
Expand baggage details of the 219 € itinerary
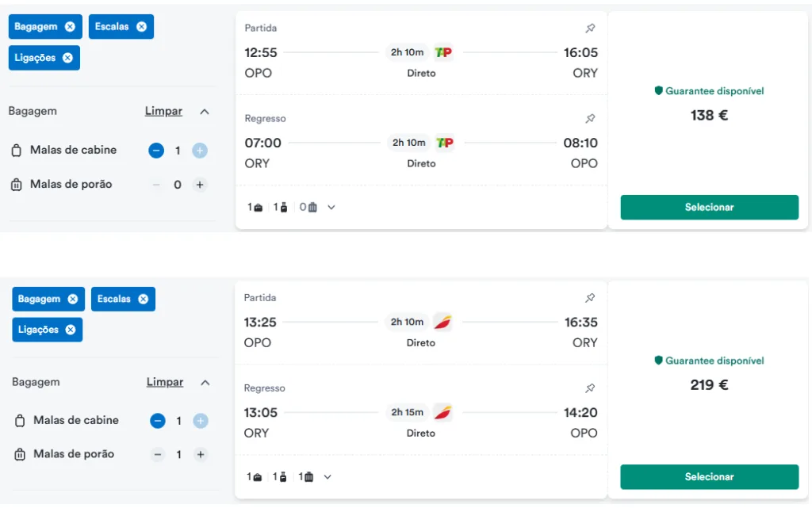[x=327, y=477]
